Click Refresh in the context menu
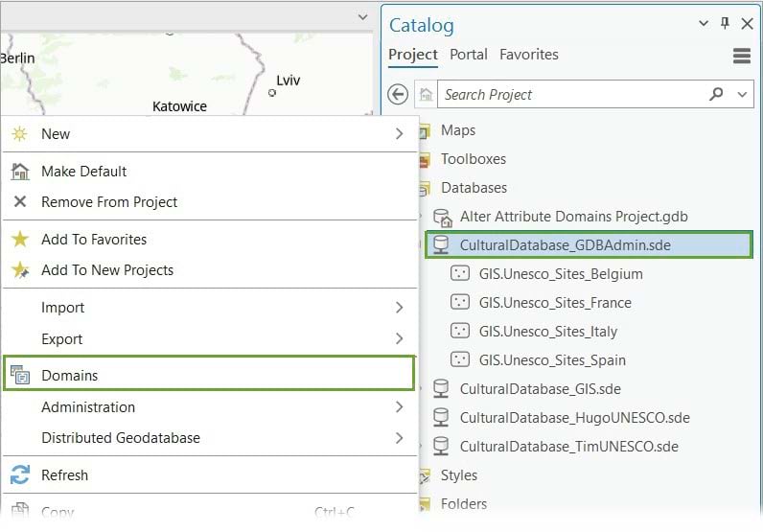The width and height of the screenshot is (763, 532). (x=209, y=475)
